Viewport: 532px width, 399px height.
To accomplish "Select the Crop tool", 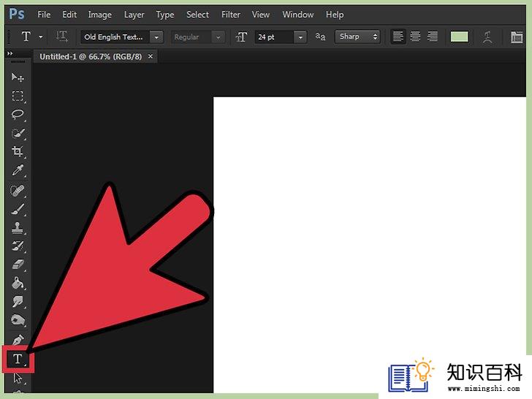I will (x=18, y=151).
